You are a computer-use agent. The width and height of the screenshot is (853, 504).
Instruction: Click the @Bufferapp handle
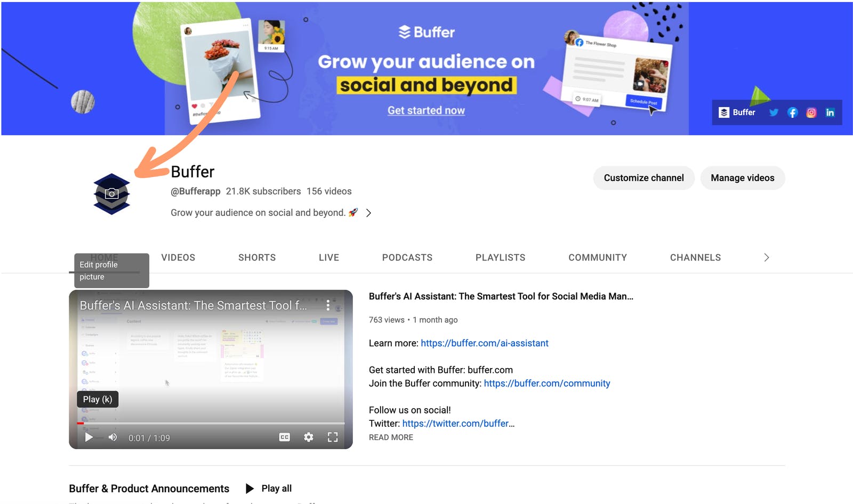pos(196,191)
